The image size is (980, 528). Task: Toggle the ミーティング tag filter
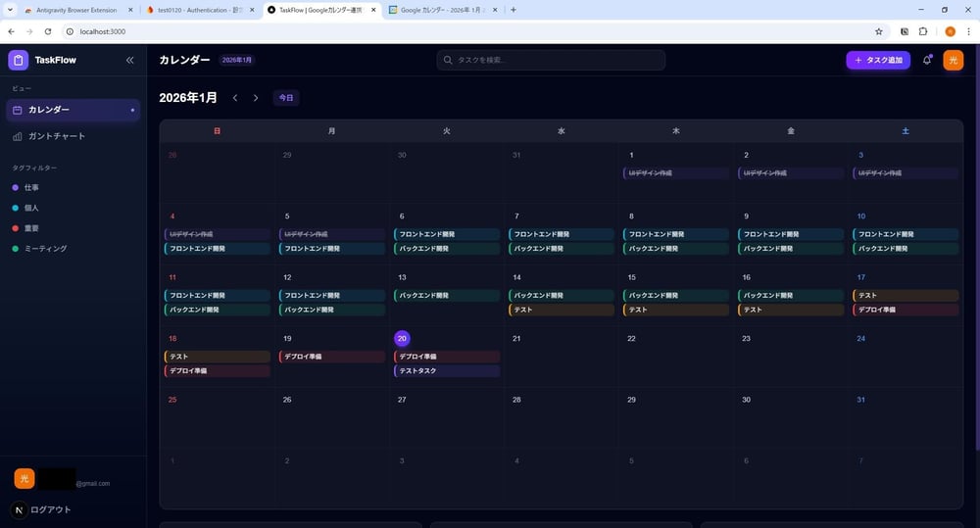pyautogui.click(x=47, y=249)
